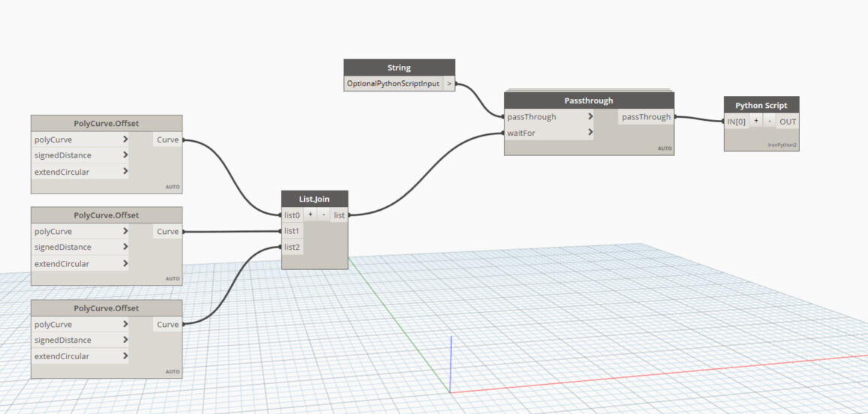This screenshot has height=414, width=868.
Task: Select the middle PolyCurve.Offset node header
Action: click(x=107, y=215)
